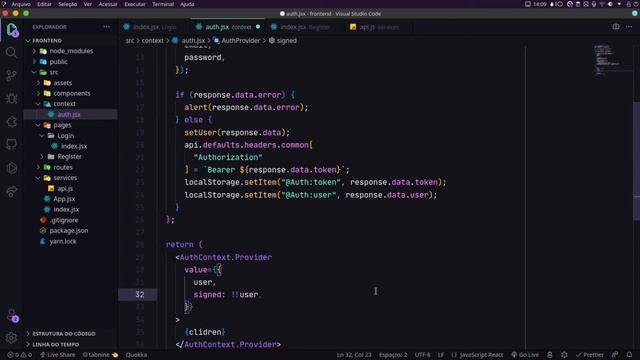Screen dimensions: 640x360
Task: Click the tabnine status bar item
Action: (100, 355)
